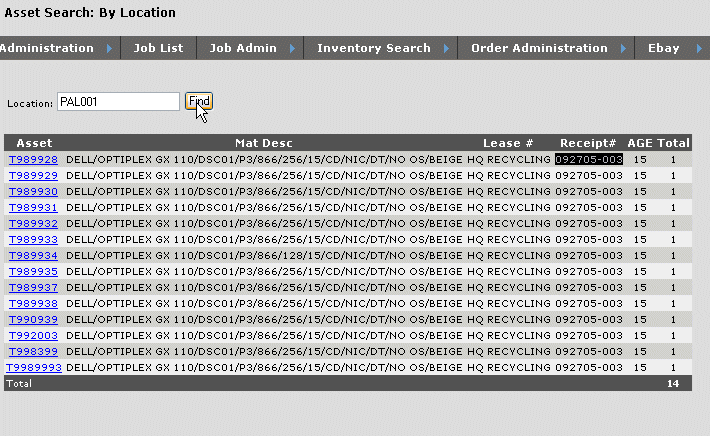This screenshot has height=436, width=710.
Task: Click the total count value 14
Action: (x=673, y=383)
